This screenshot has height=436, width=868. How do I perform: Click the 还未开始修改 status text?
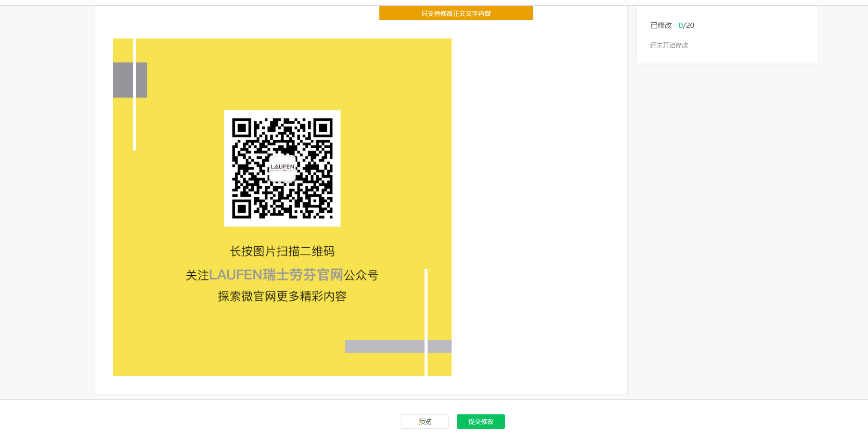pyautogui.click(x=669, y=45)
